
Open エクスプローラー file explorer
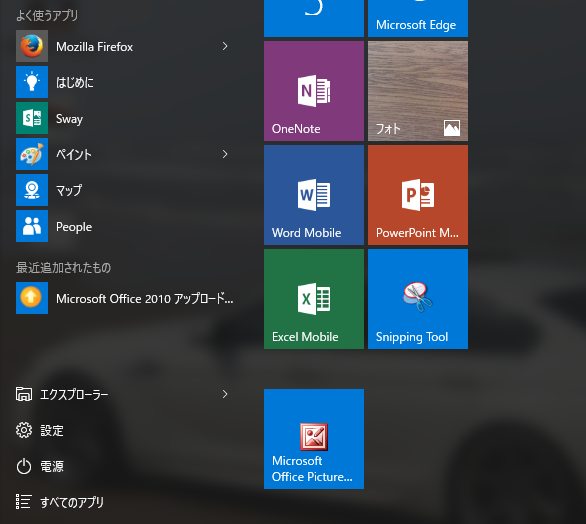(62, 394)
